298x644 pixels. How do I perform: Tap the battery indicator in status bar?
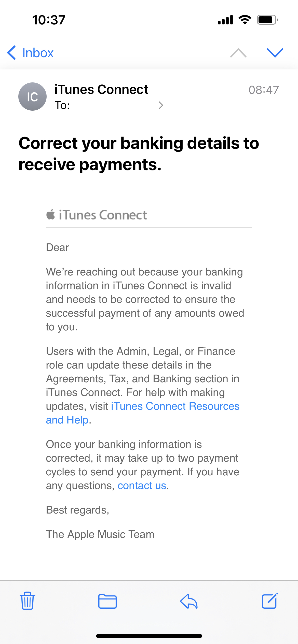click(x=267, y=20)
